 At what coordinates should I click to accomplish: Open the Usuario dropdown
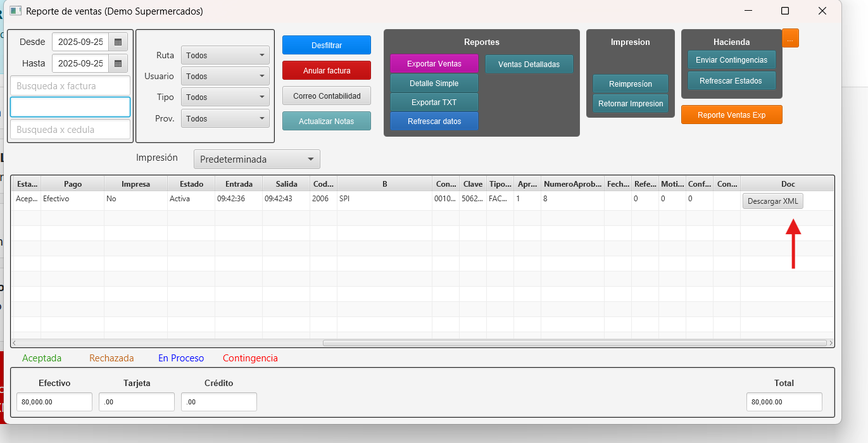pyautogui.click(x=225, y=77)
